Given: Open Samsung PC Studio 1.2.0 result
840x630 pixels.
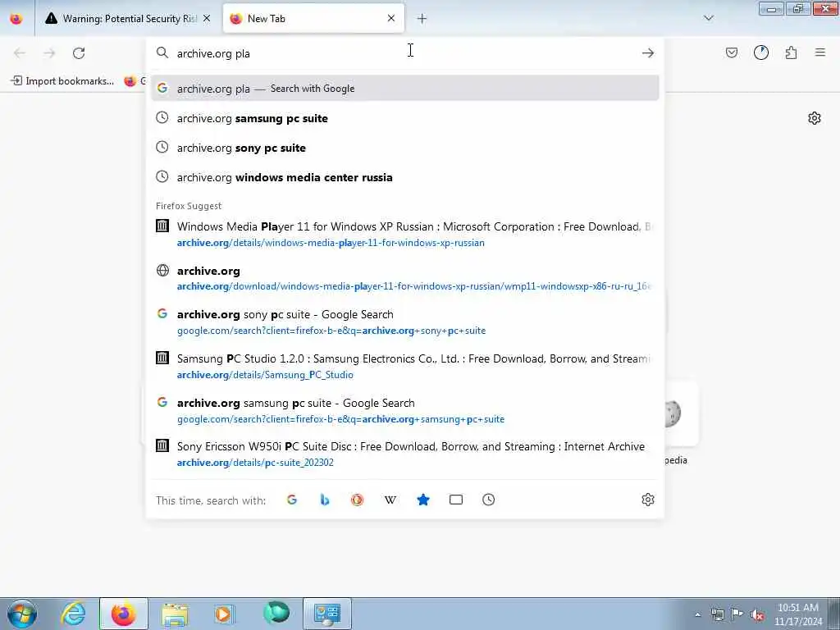Looking at the screenshot, I should pos(405,367).
